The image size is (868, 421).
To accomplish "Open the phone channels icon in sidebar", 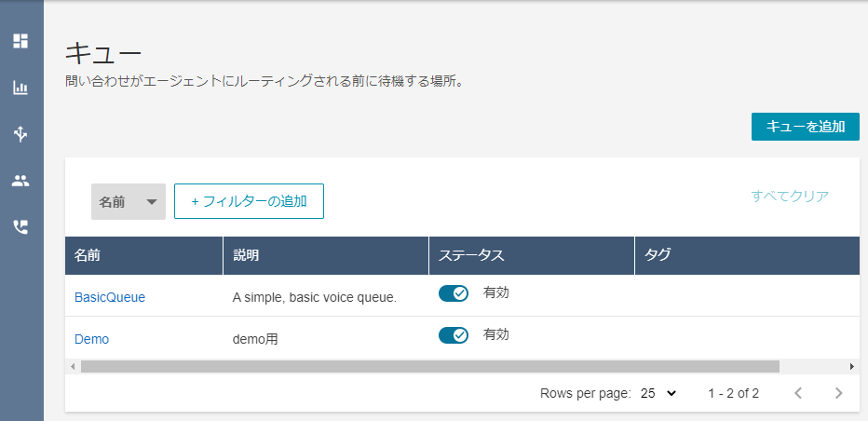I will click(x=20, y=227).
